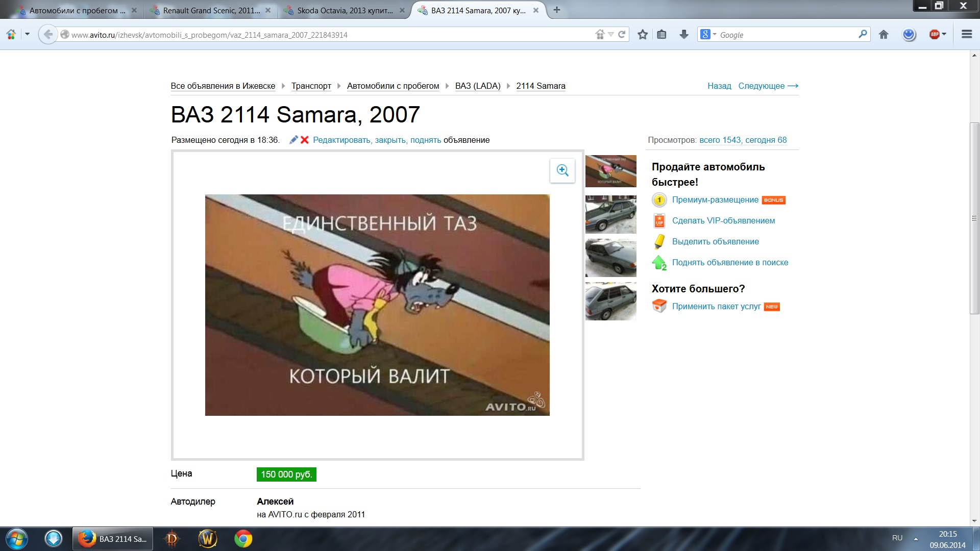Click the services package box icon

659,306
